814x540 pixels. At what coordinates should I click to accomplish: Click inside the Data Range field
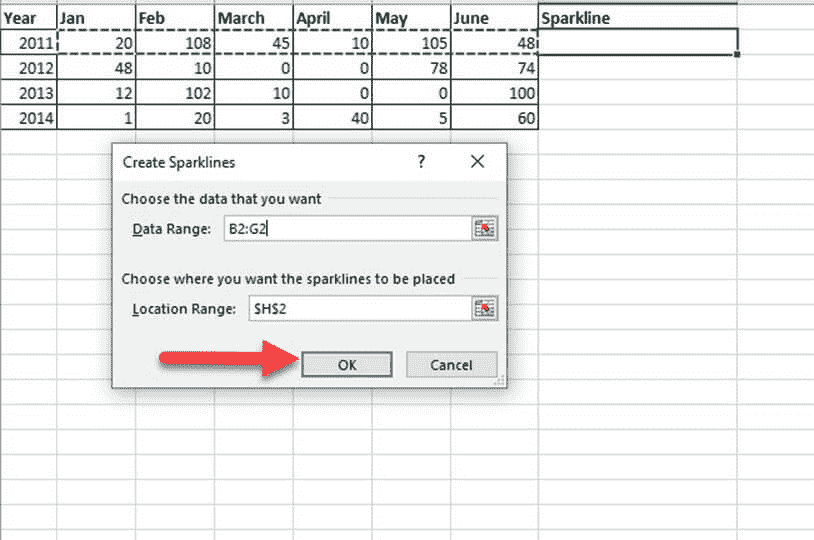click(x=347, y=228)
